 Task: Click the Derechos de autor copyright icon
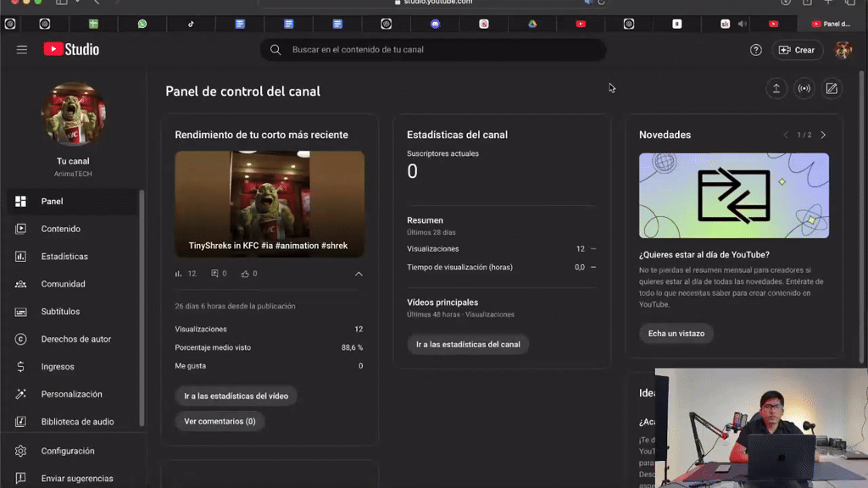20,339
